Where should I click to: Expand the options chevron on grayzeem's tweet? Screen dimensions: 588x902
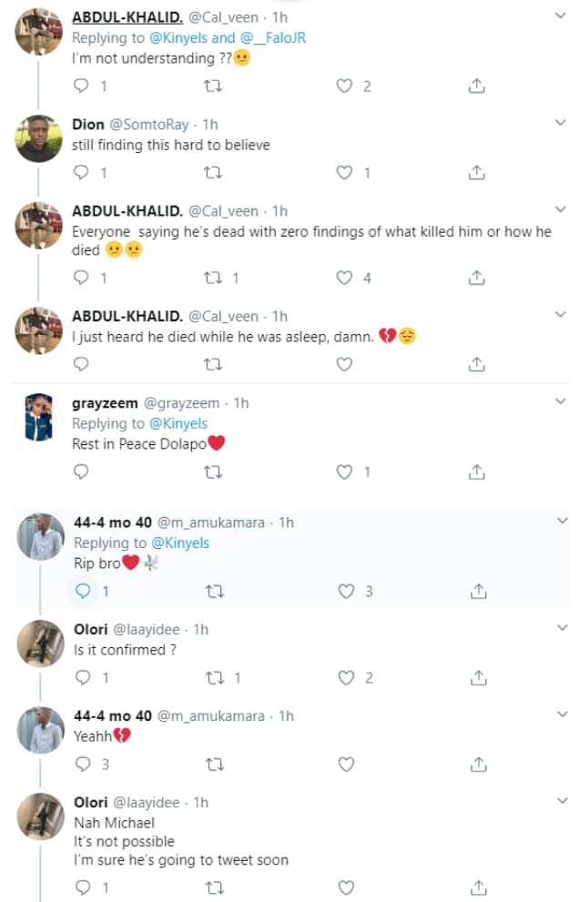point(562,402)
